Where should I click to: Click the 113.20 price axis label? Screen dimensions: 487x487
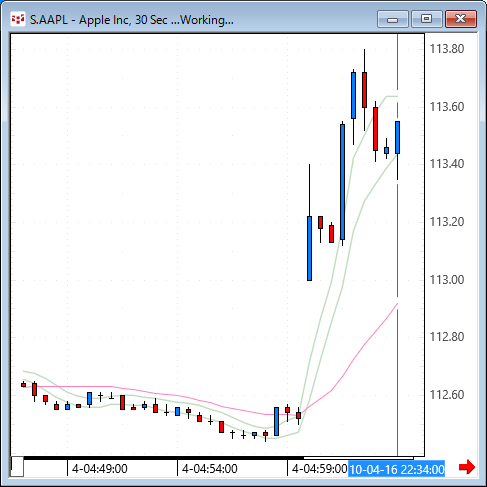[x=447, y=222]
